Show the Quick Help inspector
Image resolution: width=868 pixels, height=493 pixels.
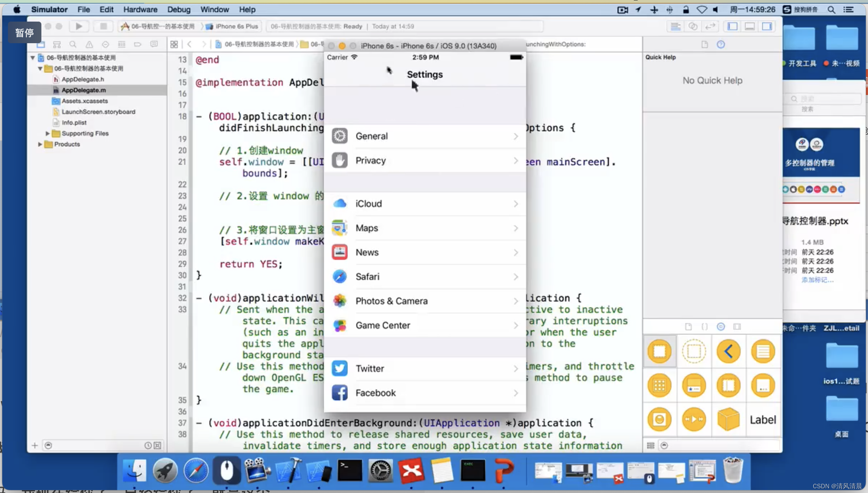(x=720, y=44)
